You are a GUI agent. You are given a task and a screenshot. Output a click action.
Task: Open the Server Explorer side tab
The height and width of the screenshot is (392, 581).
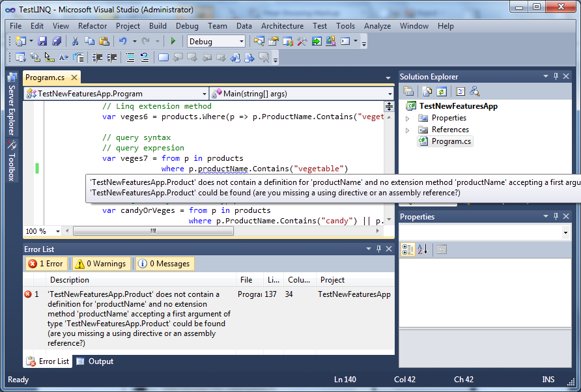pyautogui.click(x=12, y=105)
